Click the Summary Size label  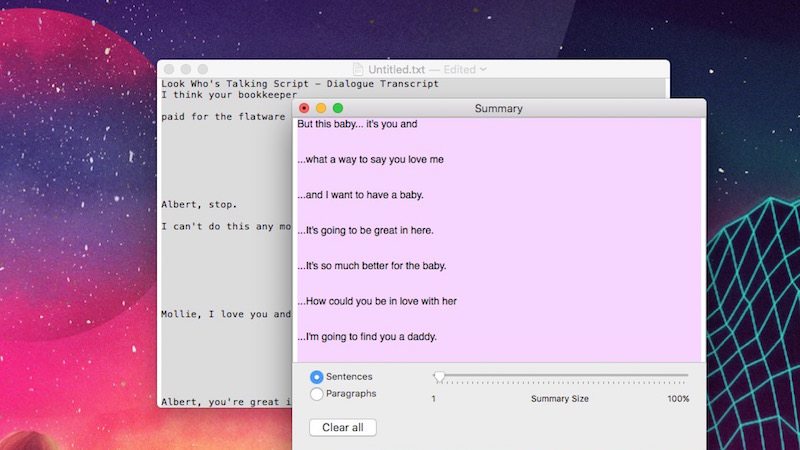(560, 399)
